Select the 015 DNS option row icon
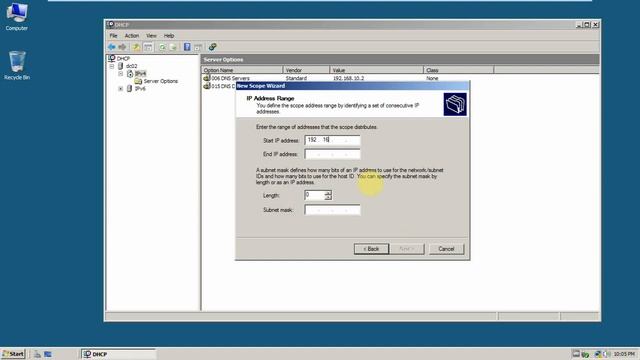Screen dimensions: 640x360 (x=207, y=86)
